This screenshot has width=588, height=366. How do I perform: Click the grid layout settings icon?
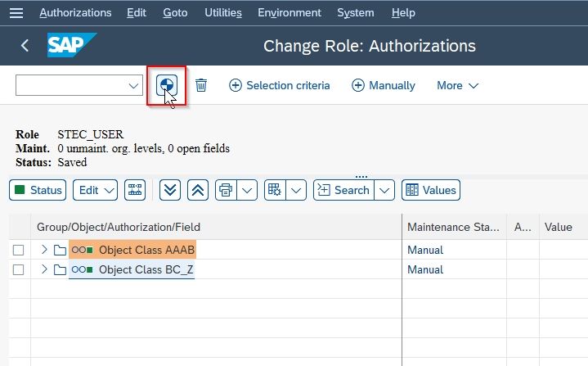pyautogui.click(x=275, y=190)
